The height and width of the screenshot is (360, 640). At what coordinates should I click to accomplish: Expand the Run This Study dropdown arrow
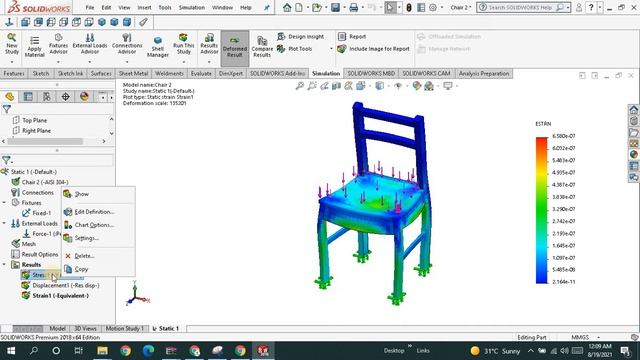184,62
